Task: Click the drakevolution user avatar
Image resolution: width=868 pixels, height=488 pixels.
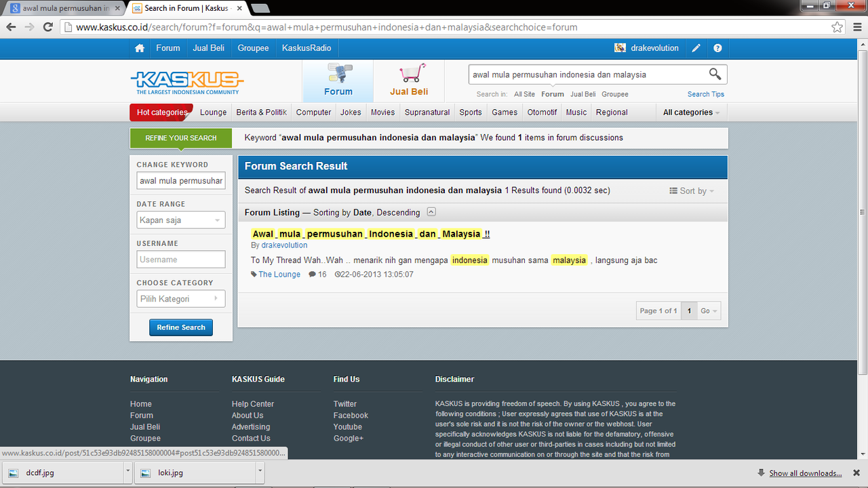Action: (620, 48)
